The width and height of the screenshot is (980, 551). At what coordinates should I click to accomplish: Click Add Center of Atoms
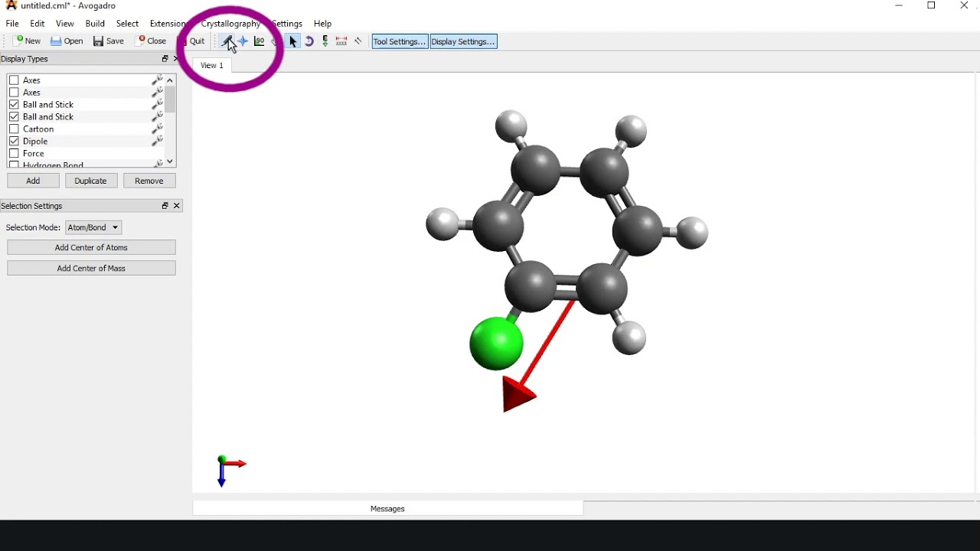(x=91, y=247)
